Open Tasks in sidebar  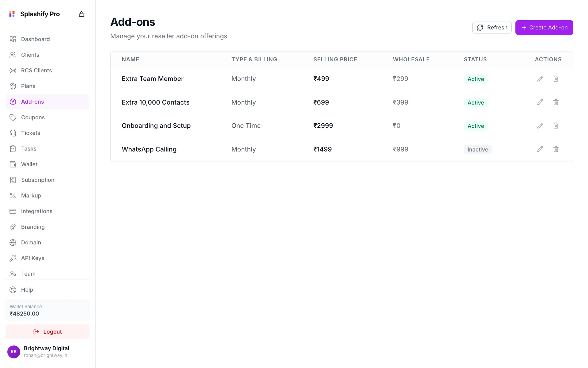point(47,149)
